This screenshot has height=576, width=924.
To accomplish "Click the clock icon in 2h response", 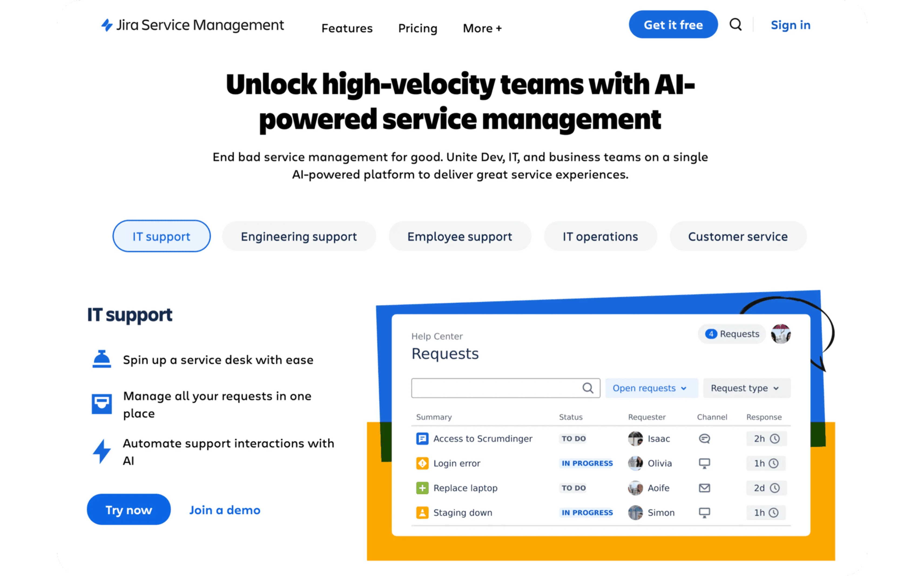I will click(x=775, y=438).
